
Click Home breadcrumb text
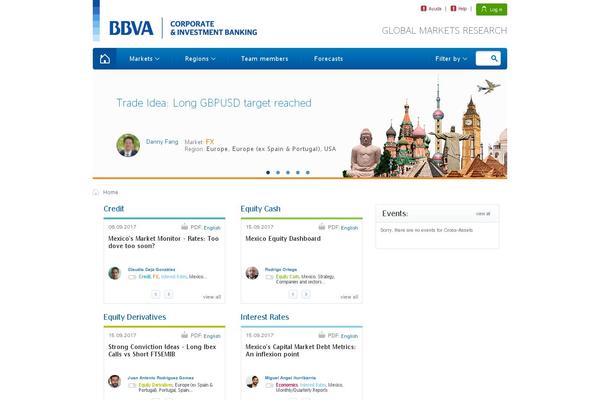(110, 192)
